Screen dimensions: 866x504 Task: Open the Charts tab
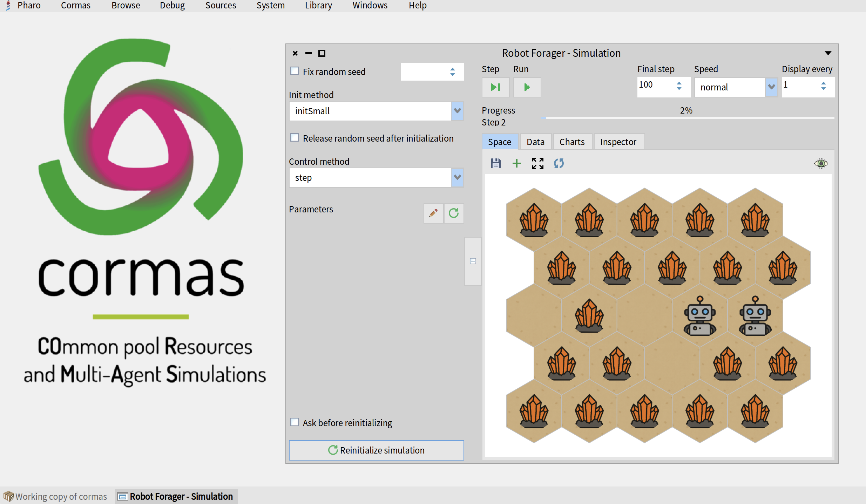pyautogui.click(x=572, y=142)
